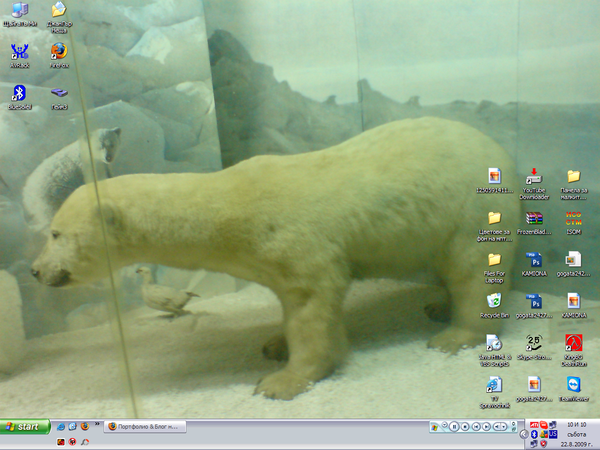Click the Start button

[25, 427]
